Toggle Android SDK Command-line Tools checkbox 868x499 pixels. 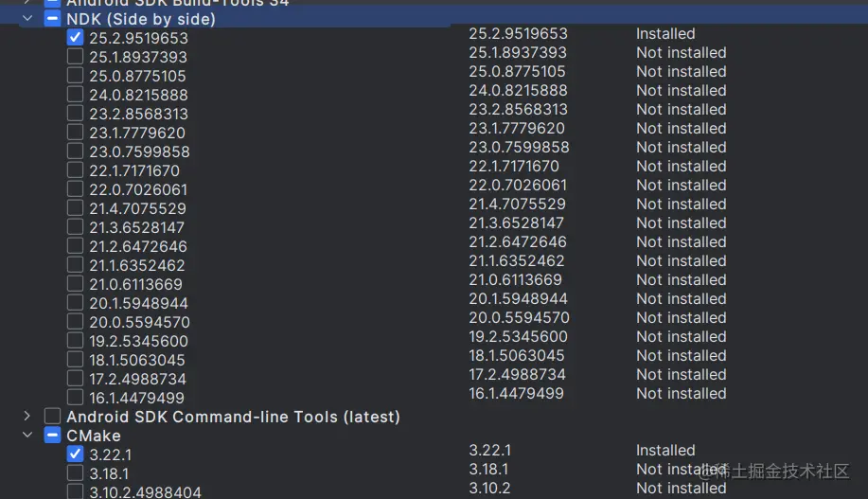click(53, 416)
